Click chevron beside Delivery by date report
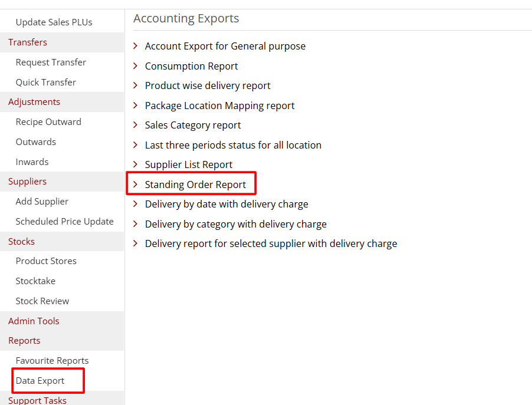This screenshot has height=405, width=532. (136, 204)
